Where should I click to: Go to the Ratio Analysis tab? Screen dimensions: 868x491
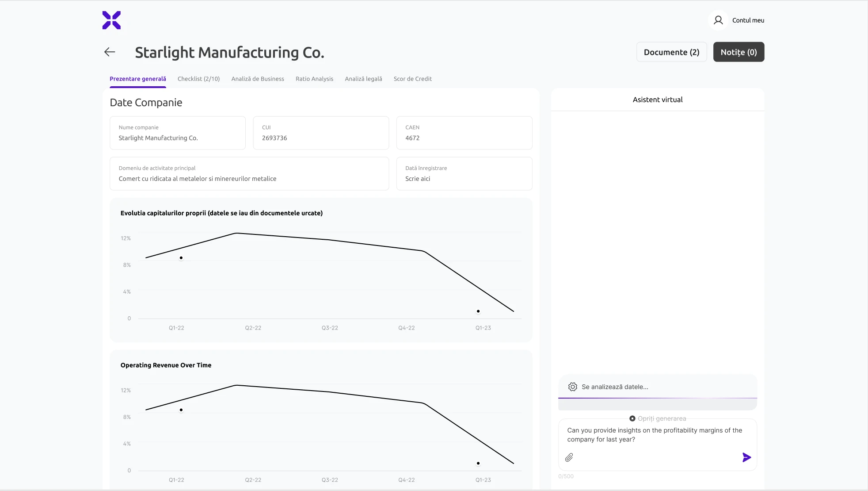pos(314,79)
